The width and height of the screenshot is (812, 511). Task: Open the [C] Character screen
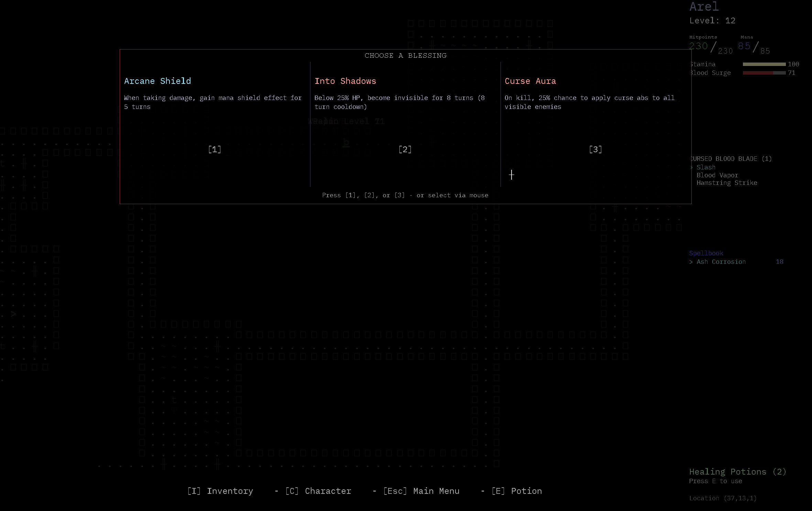[318, 491]
